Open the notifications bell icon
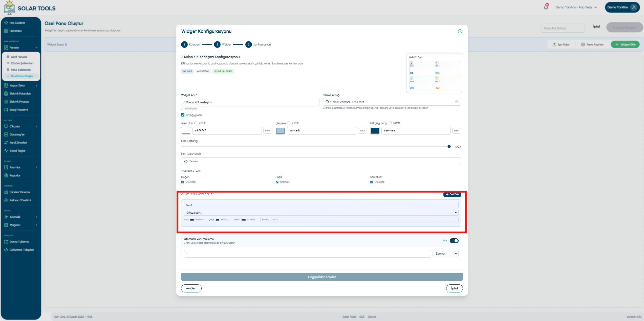The image size is (644, 321). [546, 7]
